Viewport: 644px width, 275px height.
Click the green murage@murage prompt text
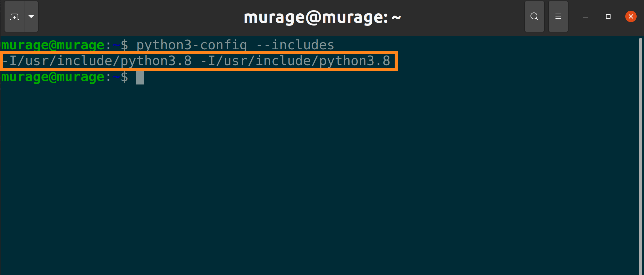[52, 77]
